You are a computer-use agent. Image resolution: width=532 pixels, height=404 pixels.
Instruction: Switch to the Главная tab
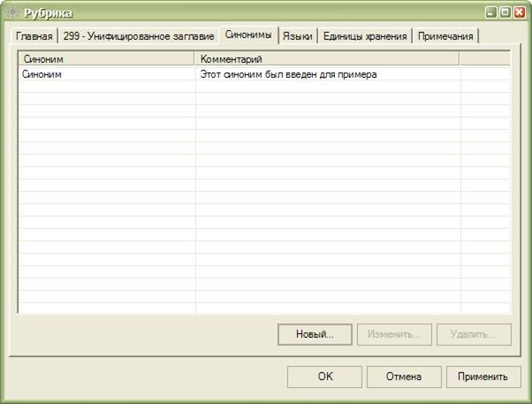[x=33, y=36]
